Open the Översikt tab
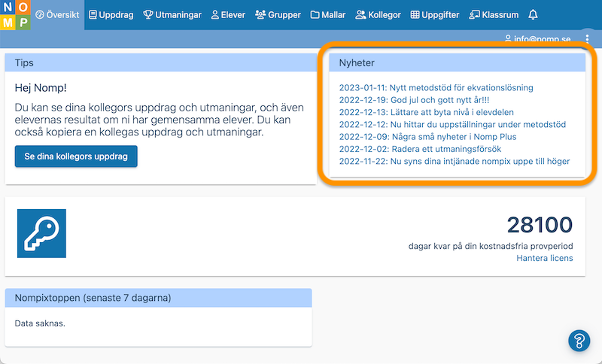Viewport: 602px width, 364px height. coord(58,15)
